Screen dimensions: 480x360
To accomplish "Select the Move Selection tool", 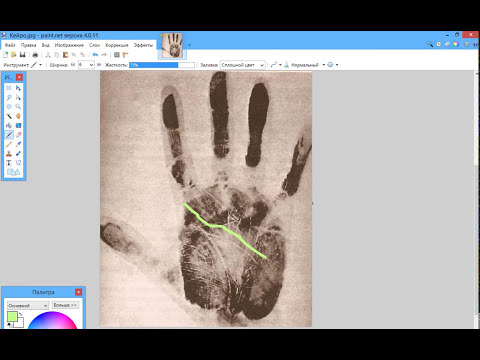I will tap(18, 97).
